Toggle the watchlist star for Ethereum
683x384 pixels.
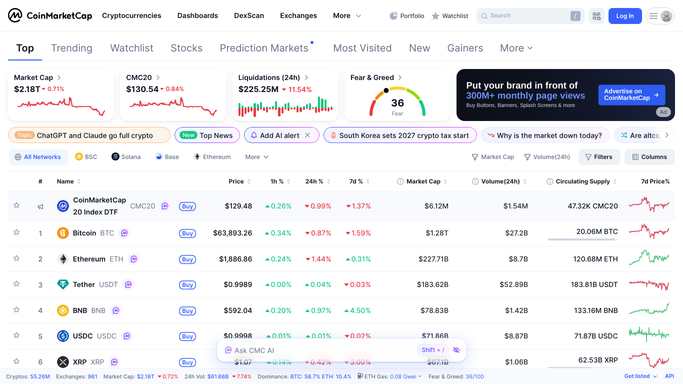pyautogui.click(x=17, y=258)
